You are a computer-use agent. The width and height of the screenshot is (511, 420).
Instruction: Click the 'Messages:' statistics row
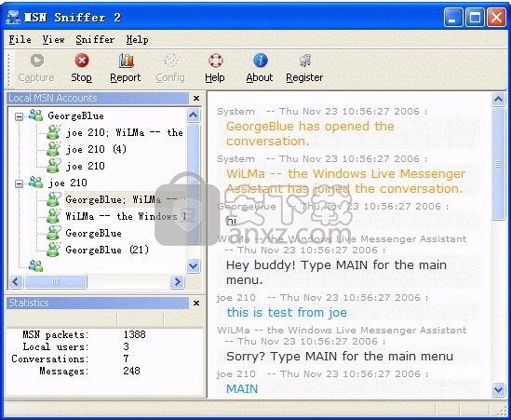(x=105, y=371)
